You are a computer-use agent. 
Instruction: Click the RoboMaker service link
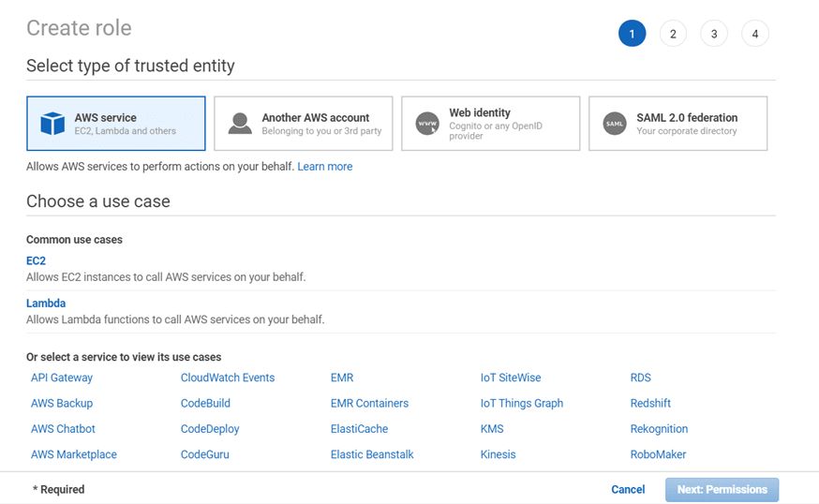click(658, 454)
